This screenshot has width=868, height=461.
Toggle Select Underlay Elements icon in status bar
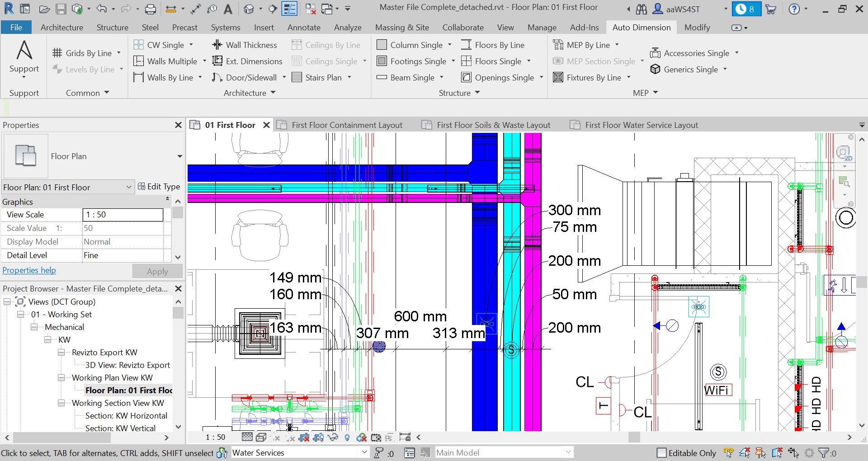pyautogui.click(x=745, y=453)
